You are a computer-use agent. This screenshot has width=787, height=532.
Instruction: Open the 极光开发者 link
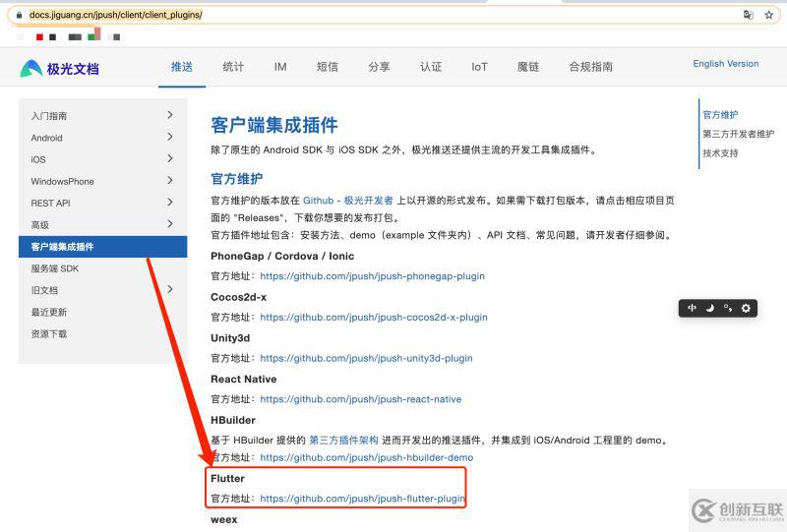tap(368, 201)
